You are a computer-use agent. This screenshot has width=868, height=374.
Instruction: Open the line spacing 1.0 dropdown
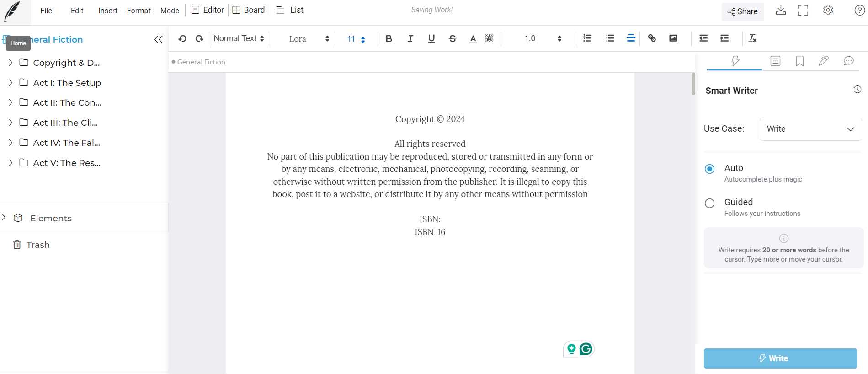(543, 38)
